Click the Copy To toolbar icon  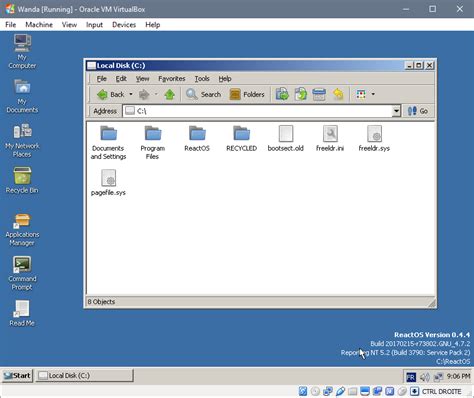[301, 94]
